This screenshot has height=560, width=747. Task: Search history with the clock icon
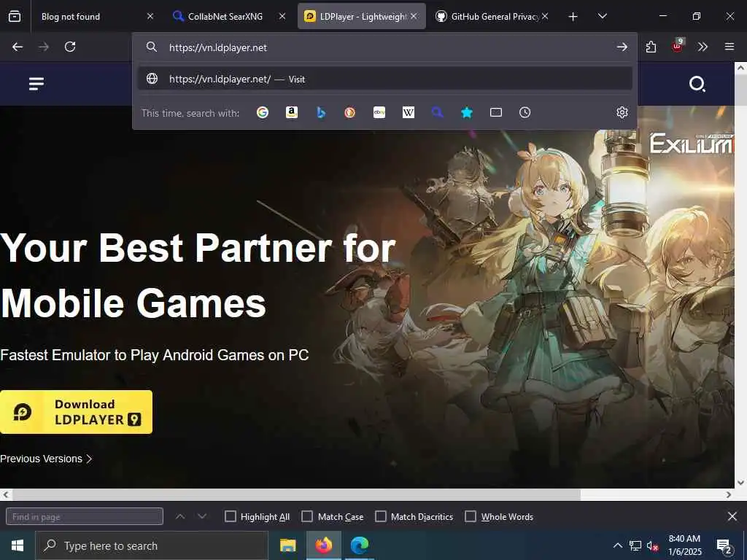pos(525,112)
